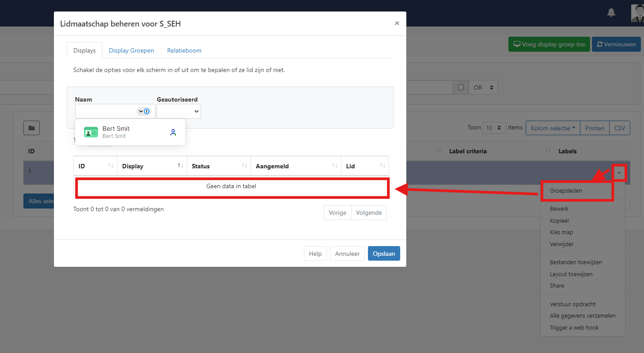Open the Relatieboom tab

click(x=184, y=50)
